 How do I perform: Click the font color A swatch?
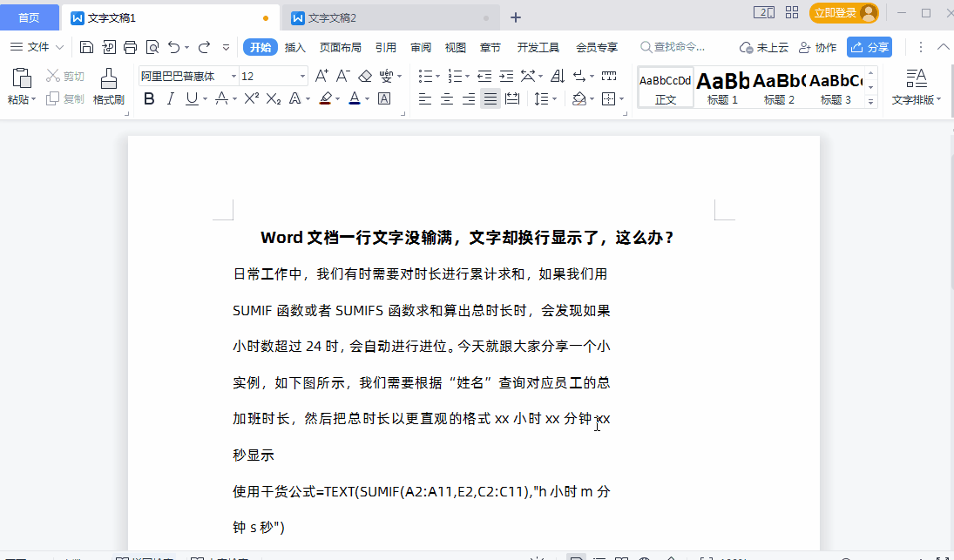point(355,98)
